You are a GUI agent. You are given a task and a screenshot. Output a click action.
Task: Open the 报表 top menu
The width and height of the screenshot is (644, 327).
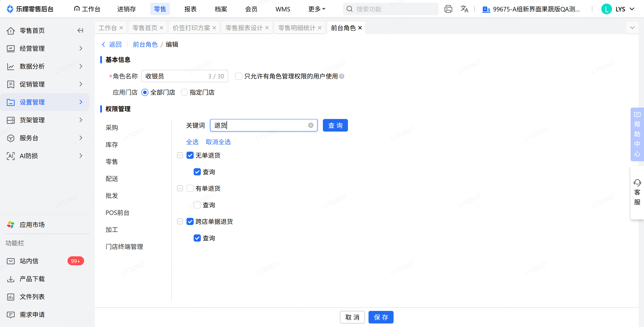[x=191, y=9]
